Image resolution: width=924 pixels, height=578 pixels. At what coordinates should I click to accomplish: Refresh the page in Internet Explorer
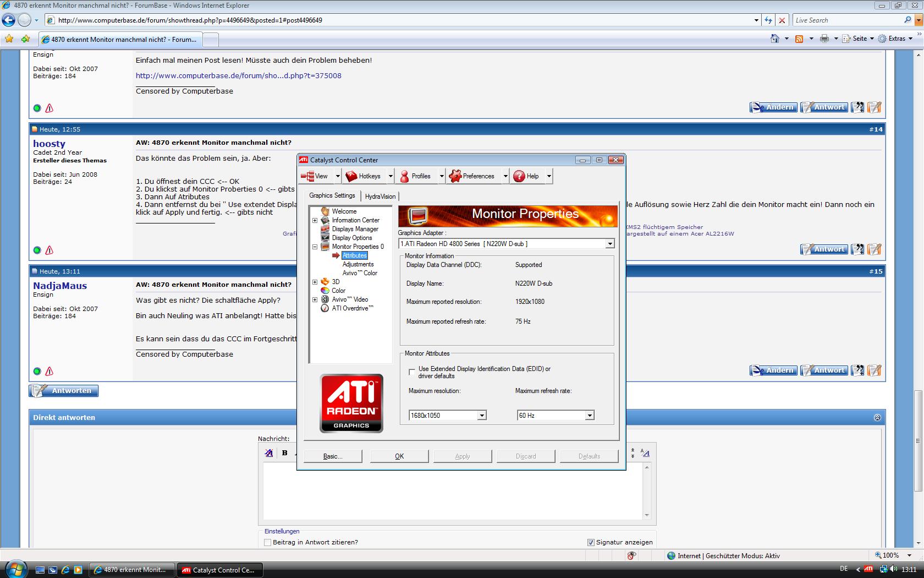(x=768, y=20)
